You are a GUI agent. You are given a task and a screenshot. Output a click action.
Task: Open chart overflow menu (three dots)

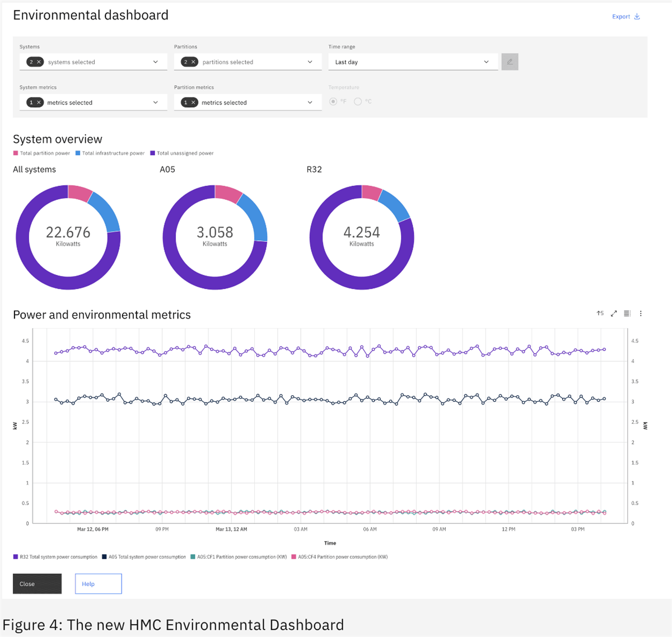click(641, 313)
